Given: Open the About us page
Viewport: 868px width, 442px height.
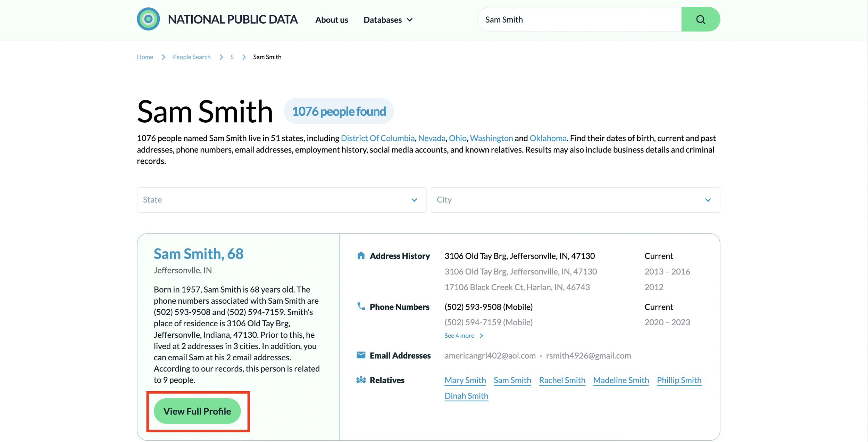Looking at the screenshot, I should point(331,20).
